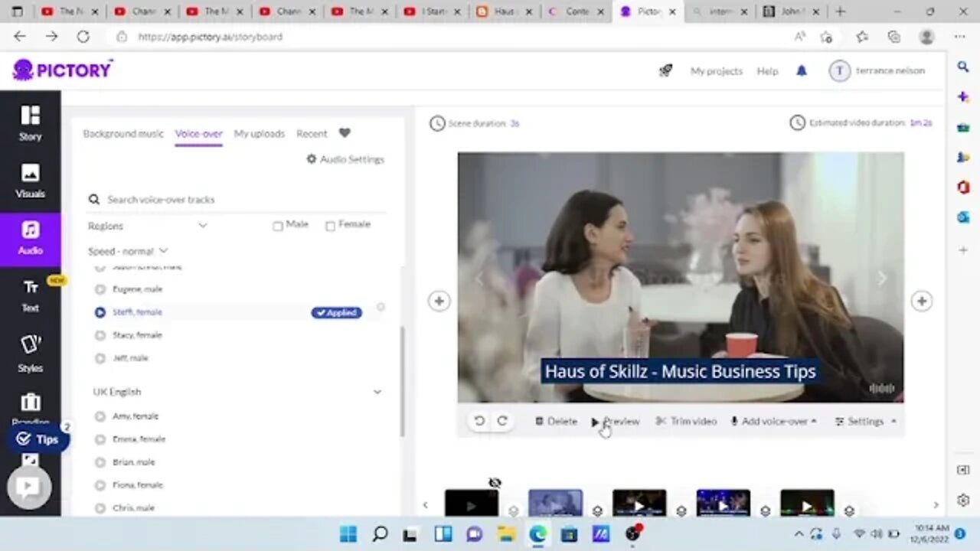Click the chat bubble button at bottom left

[x=28, y=486]
